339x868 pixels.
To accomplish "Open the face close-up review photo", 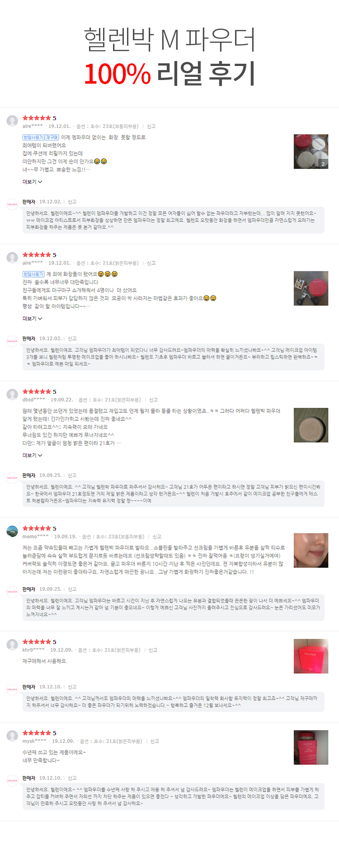I will coord(311,550).
